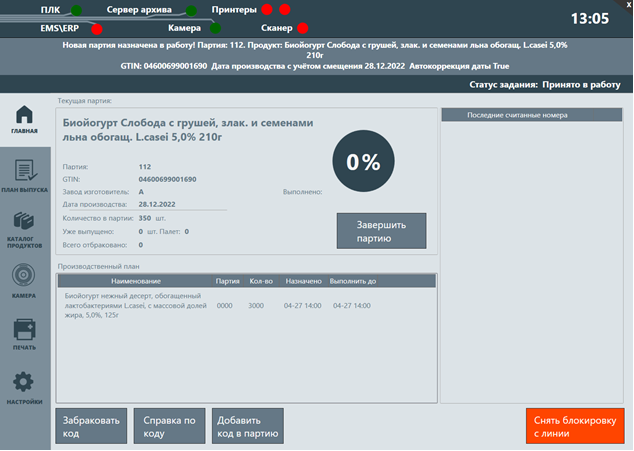Click the red EMS\ERP status indicator

pyautogui.click(x=97, y=29)
